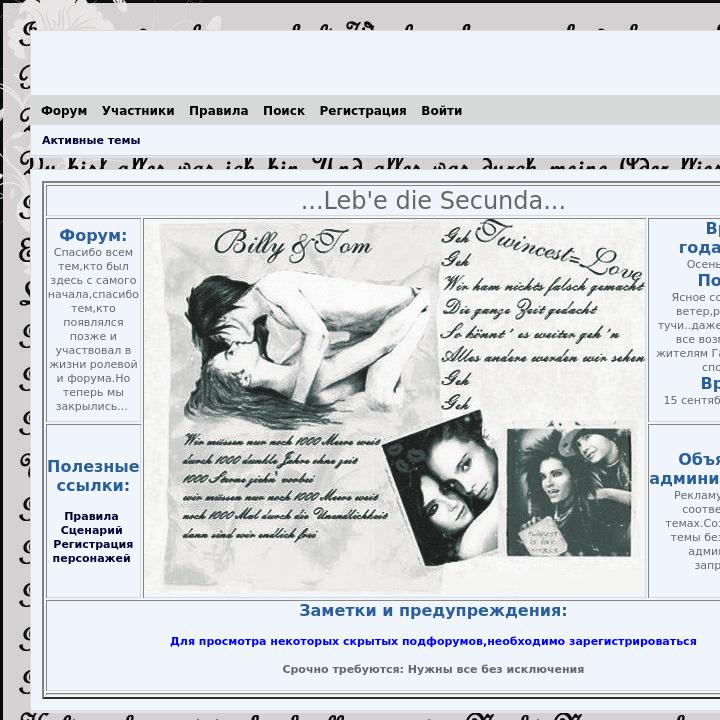The height and width of the screenshot is (720, 720).
Task: Open the Правила link under Полезные ссылки
Action: (x=91, y=516)
